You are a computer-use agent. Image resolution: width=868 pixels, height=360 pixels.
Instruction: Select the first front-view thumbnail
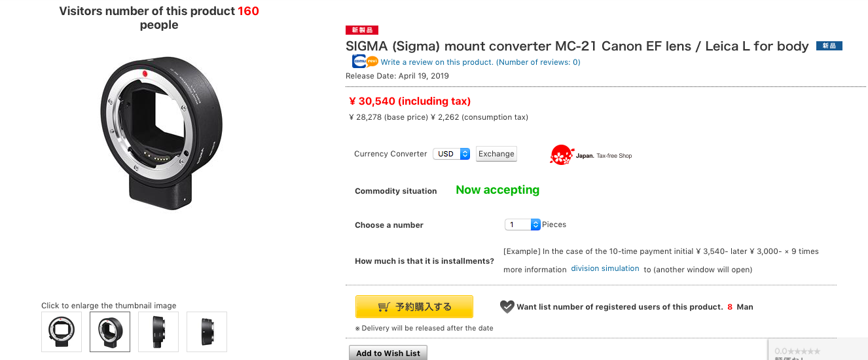click(x=62, y=332)
